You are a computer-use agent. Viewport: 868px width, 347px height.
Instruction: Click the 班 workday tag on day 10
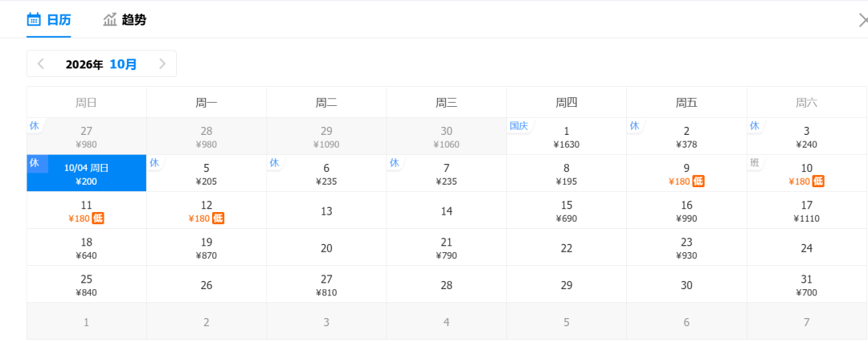[x=755, y=163]
